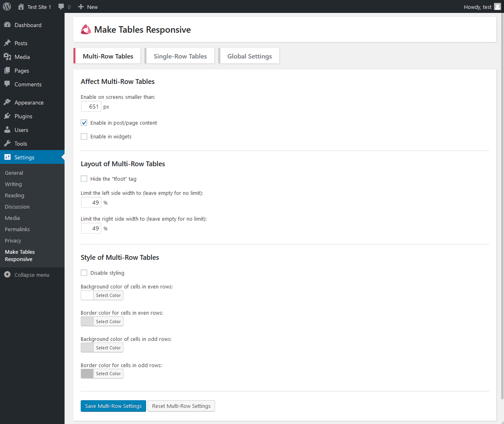Click the WordPress logo in the admin bar
Viewport: 504px width, 424px height.
pyautogui.click(x=6, y=6)
